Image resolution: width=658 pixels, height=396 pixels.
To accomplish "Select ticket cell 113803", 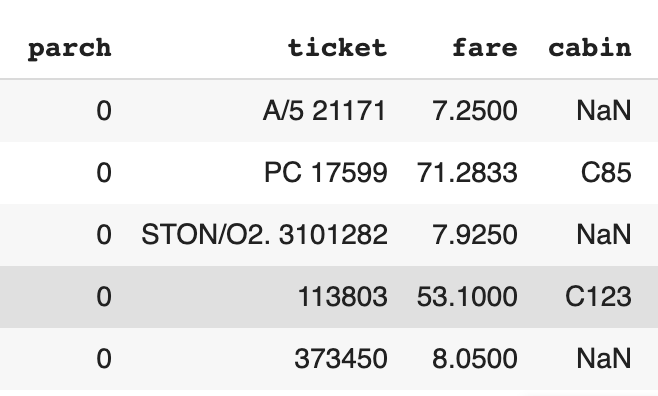I will click(342, 297).
